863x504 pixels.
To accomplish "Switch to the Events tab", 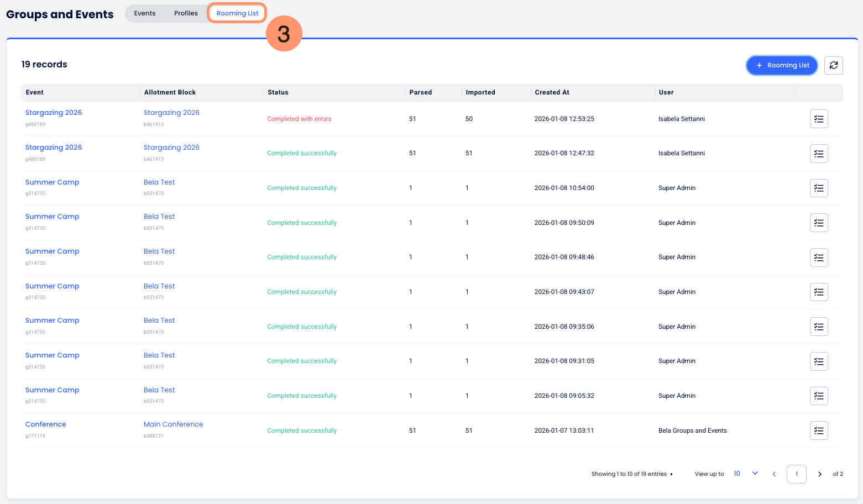I will coord(145,13).
